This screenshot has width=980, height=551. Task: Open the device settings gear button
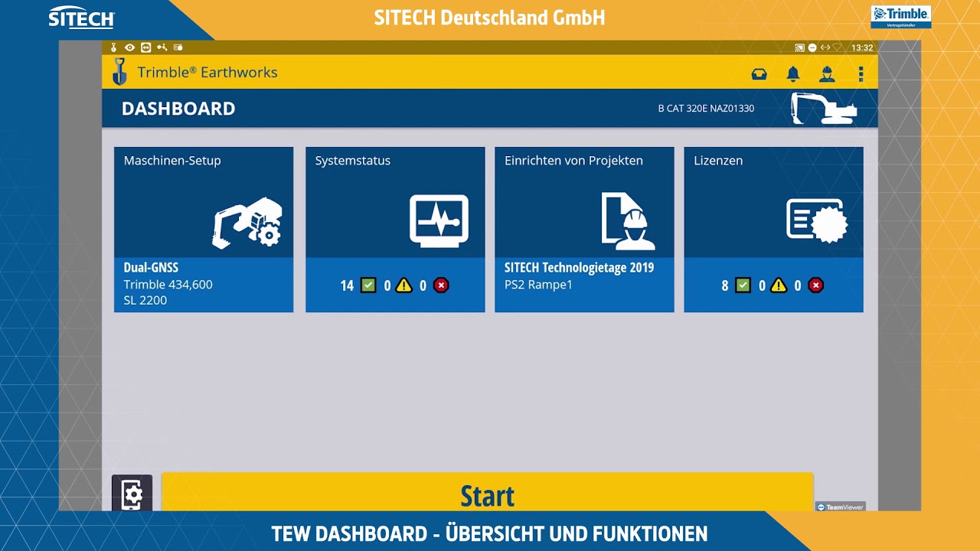point(132,494)
